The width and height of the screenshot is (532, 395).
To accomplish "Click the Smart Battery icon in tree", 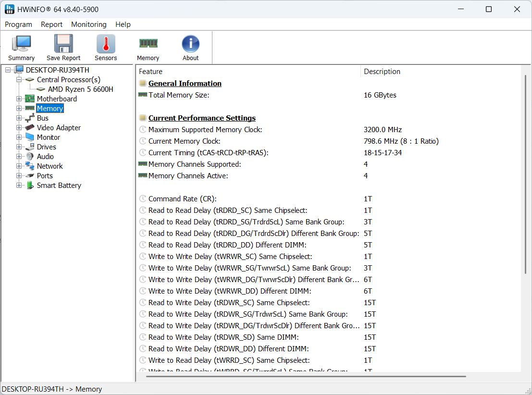I will pos(30,185).
